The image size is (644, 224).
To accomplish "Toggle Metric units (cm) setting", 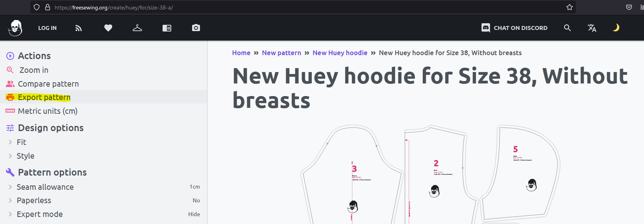I will 104,111.
